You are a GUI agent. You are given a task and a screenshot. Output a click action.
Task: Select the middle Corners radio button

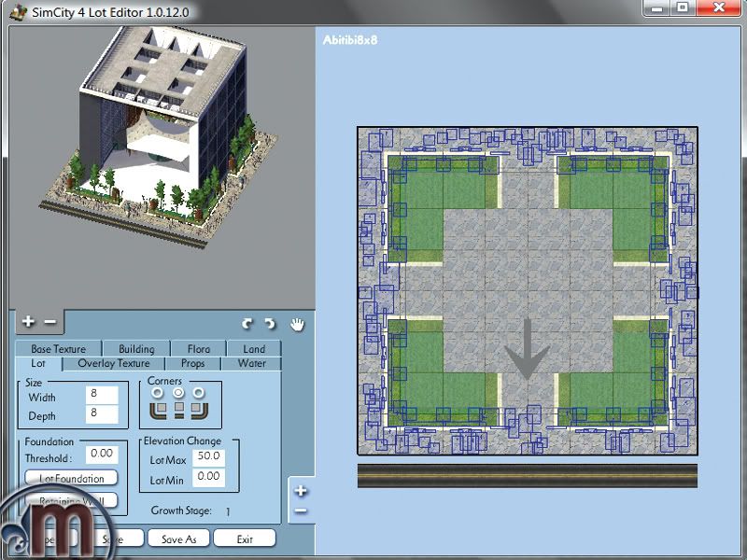click(x=178, y=393)
